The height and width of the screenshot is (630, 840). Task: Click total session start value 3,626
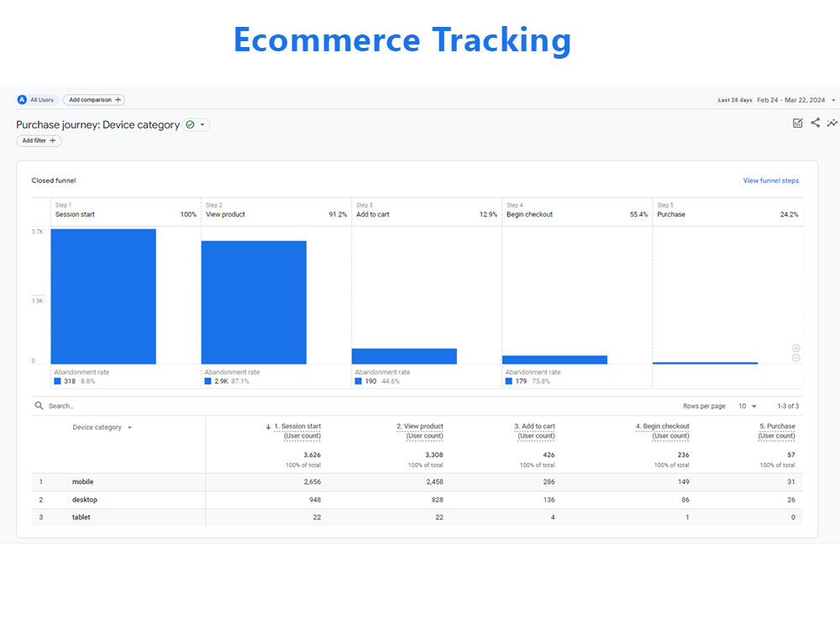[x=312, y=454]
